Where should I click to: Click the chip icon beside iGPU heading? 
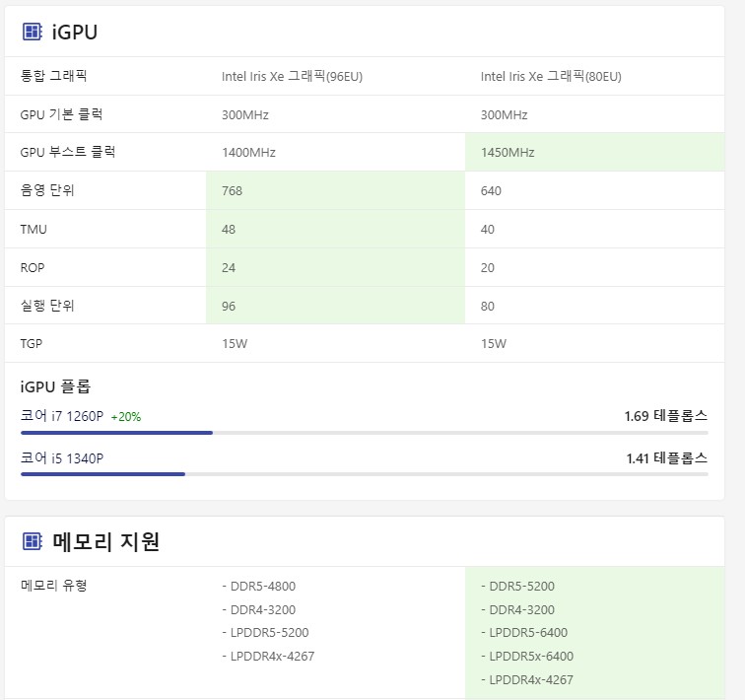33,32
